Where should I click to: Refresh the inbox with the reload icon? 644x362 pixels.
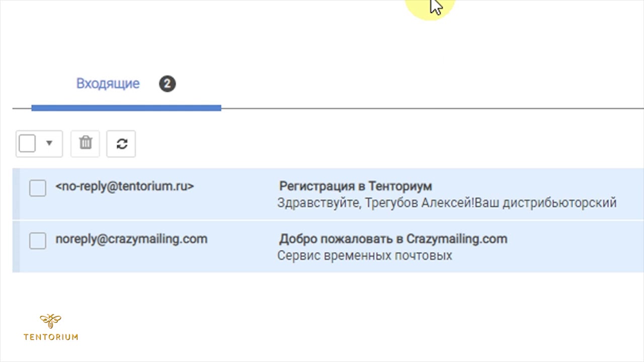tap(121, 144)
